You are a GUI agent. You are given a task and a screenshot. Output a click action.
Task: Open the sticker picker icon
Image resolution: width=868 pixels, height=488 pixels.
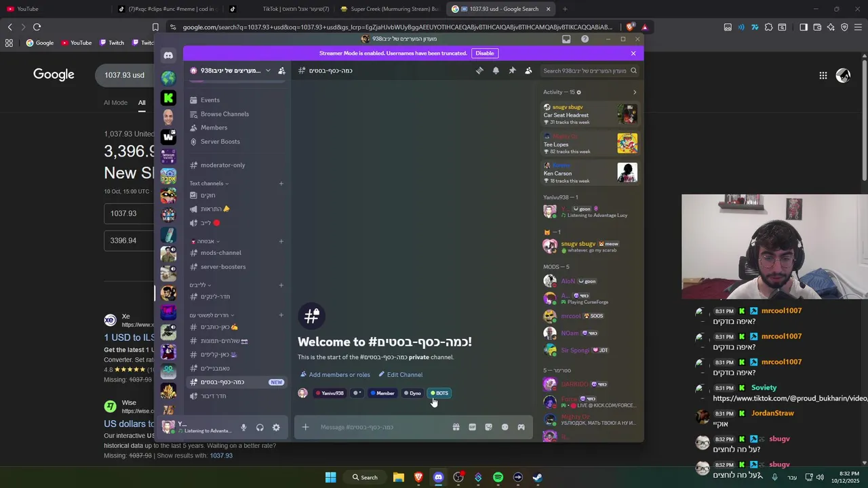(x=488, y=427)
